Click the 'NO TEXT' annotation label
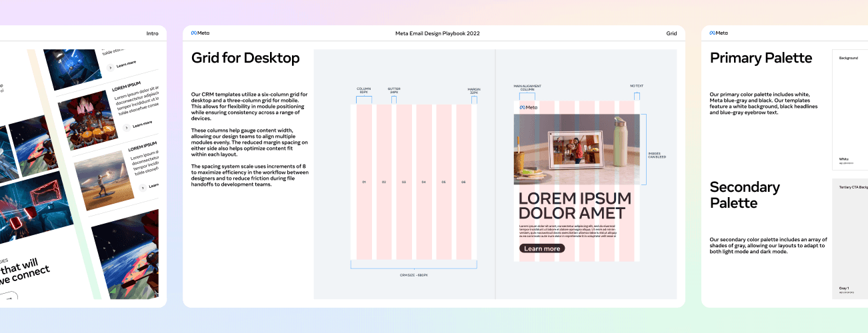 637,86
